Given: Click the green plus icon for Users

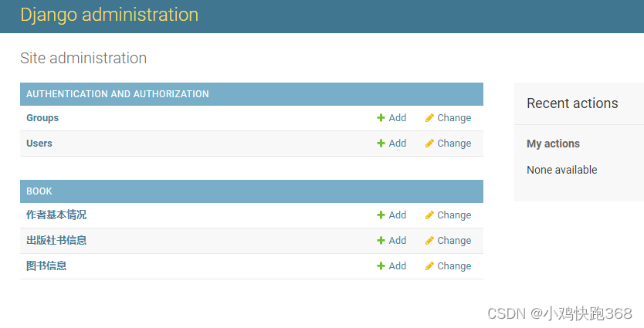Looking at the screenshot, I should pyautogui.click(x=381, y=144).
